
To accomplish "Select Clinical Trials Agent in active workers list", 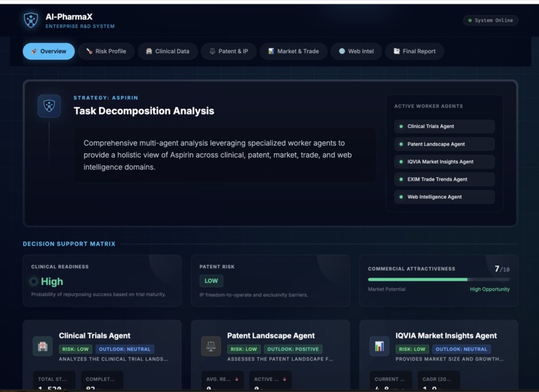I will pyautogui.click(x=445, y=127).
